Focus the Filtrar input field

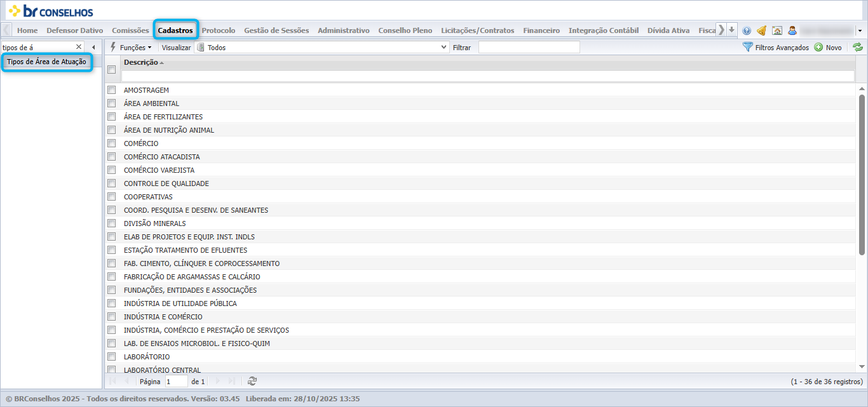[529, 48]
